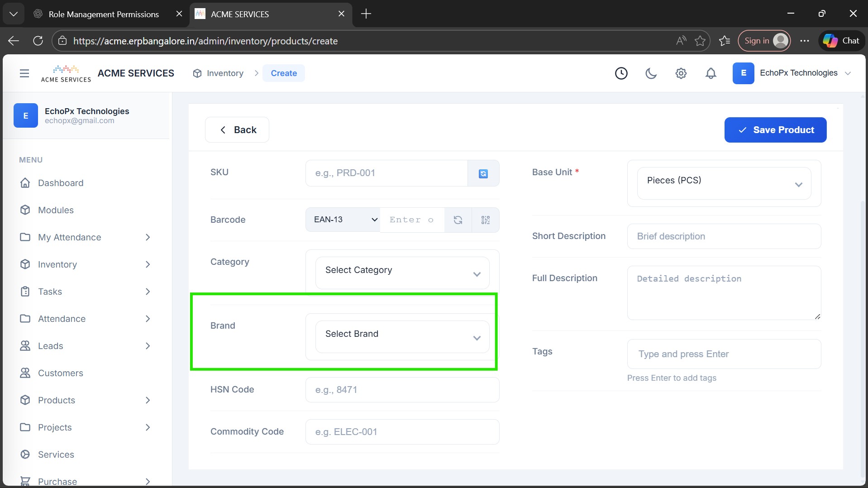This screenshot has width=868, height=488.
Task: Toggle dark mode with the moon icon
Action: pyautogui.click(x=651, y=73)
